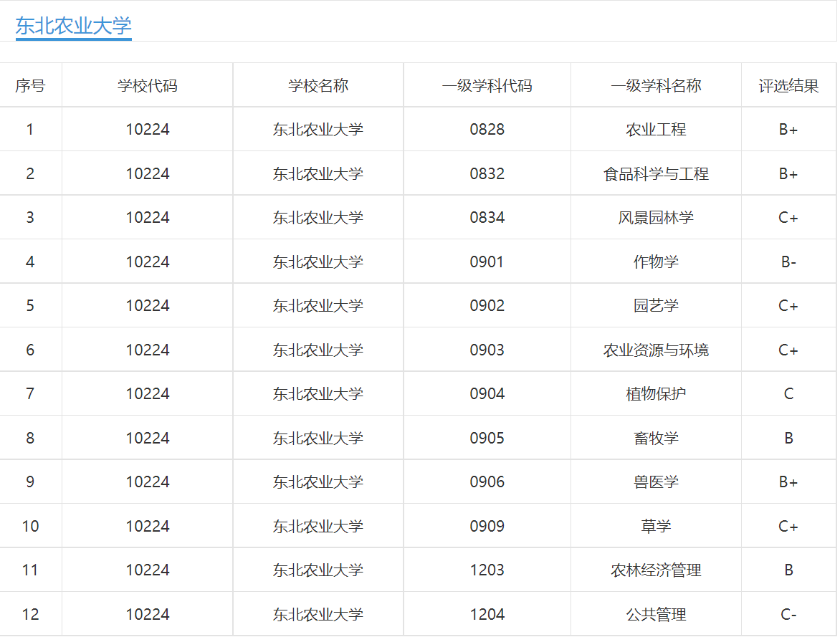Select the 作物学 subject cell
This screenshot has height=637, width=840.
tap(657, 262)
